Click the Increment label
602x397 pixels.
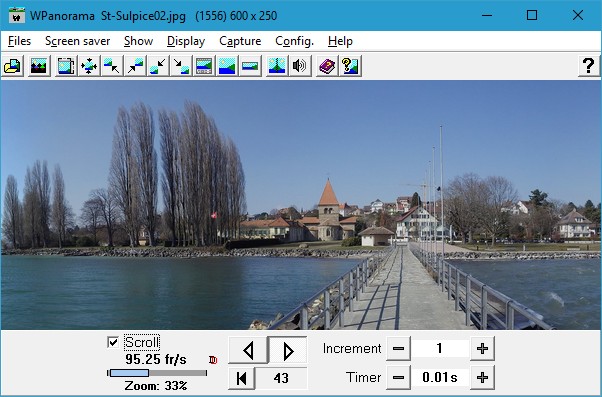[x=352, y=349]
